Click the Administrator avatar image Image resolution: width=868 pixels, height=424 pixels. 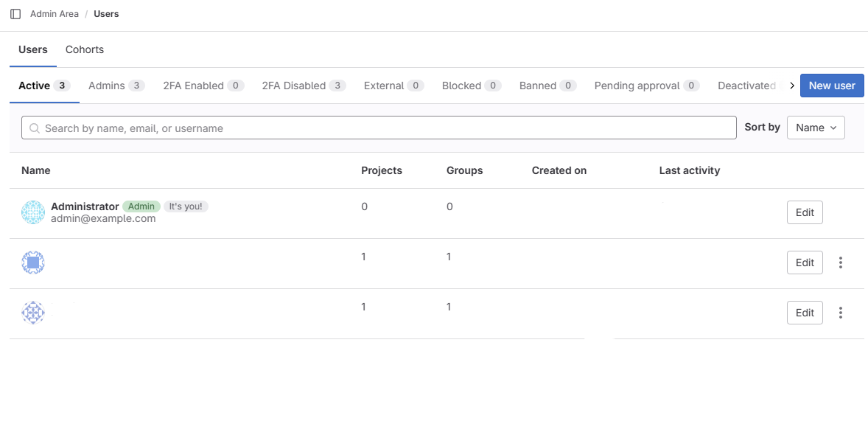(32, 212)
